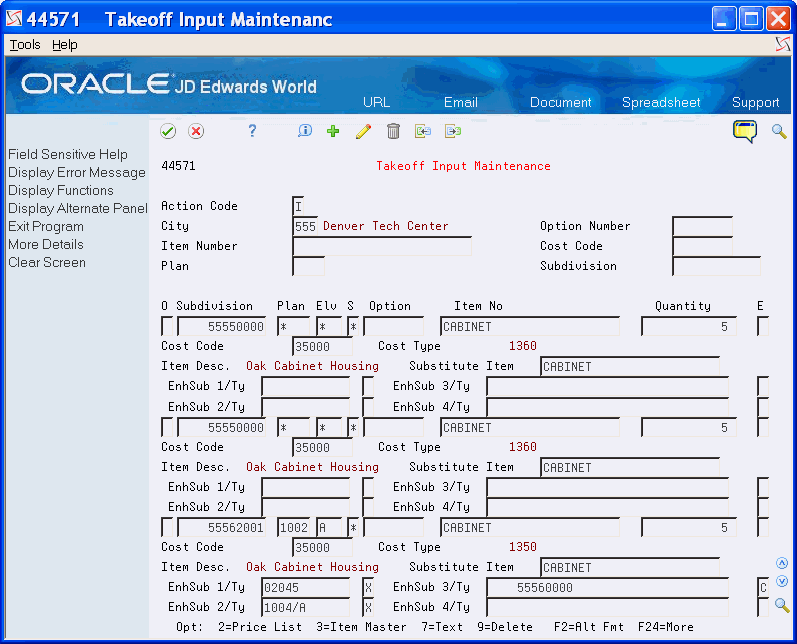797x644 pixels.
Task: Click the header Plan input field
Action: click(x=309, y=266)
